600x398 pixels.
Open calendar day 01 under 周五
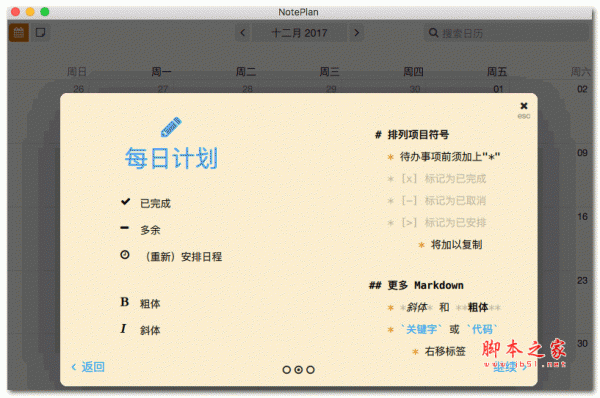498,89
